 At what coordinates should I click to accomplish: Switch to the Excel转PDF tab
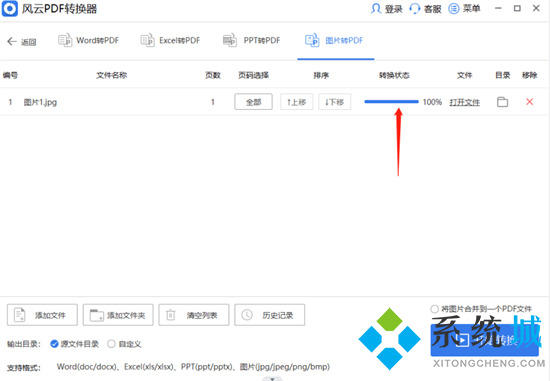click(170, 40)
